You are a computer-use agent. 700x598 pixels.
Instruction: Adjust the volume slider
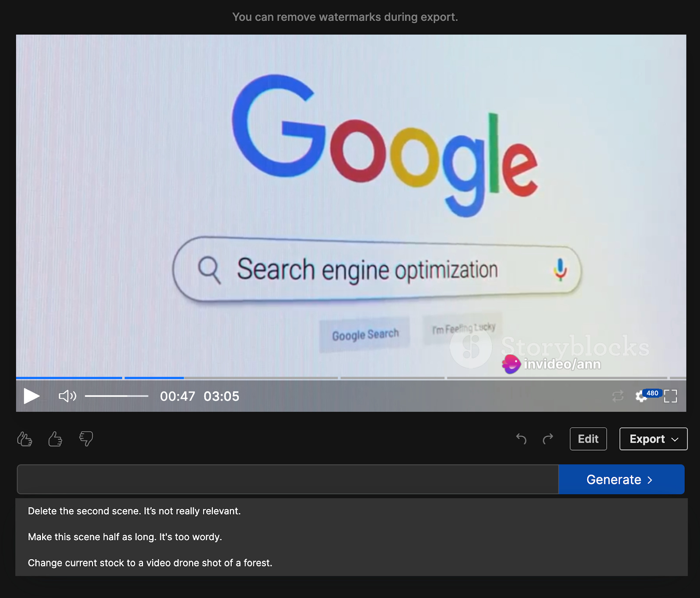click(117, 396)
